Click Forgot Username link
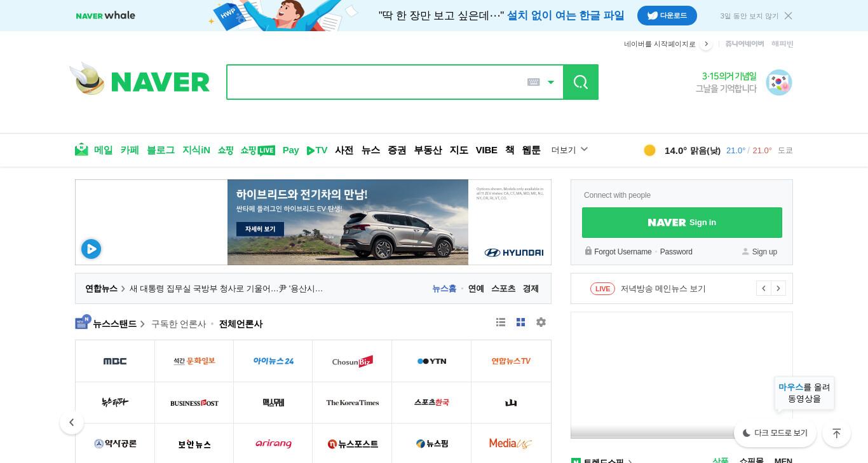The width and height of the screenshot is (868, 463). pyautogui.click(x=623, y=252)
